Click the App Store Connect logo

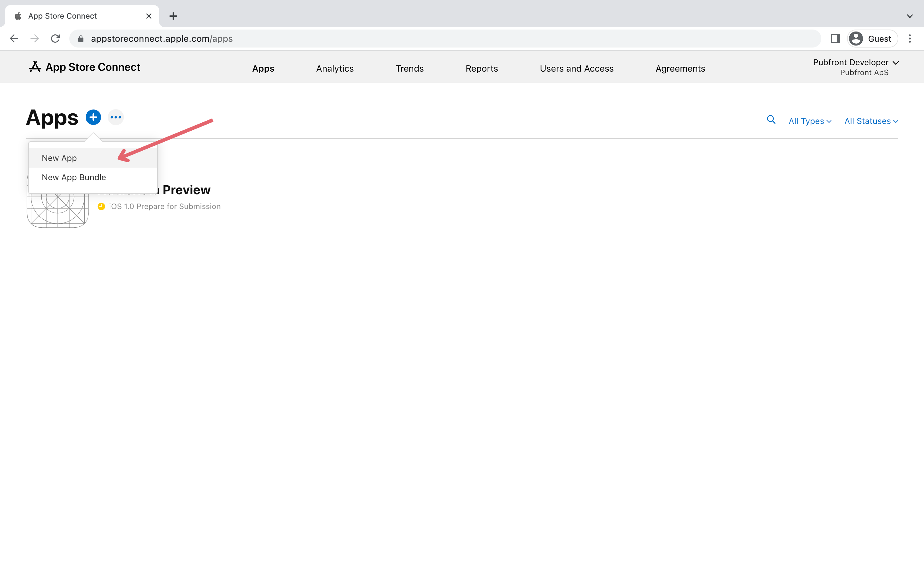85,67
